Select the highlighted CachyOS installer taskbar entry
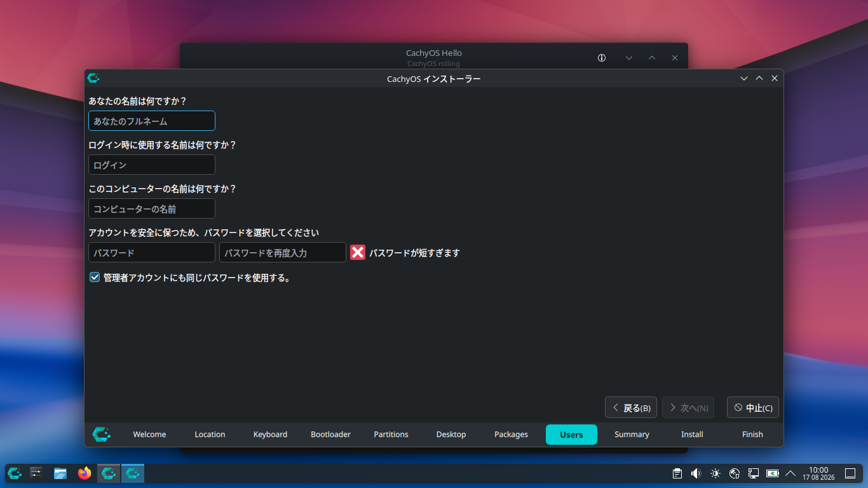The width and height of the screenshot is (868, 488). coord(133,473)
